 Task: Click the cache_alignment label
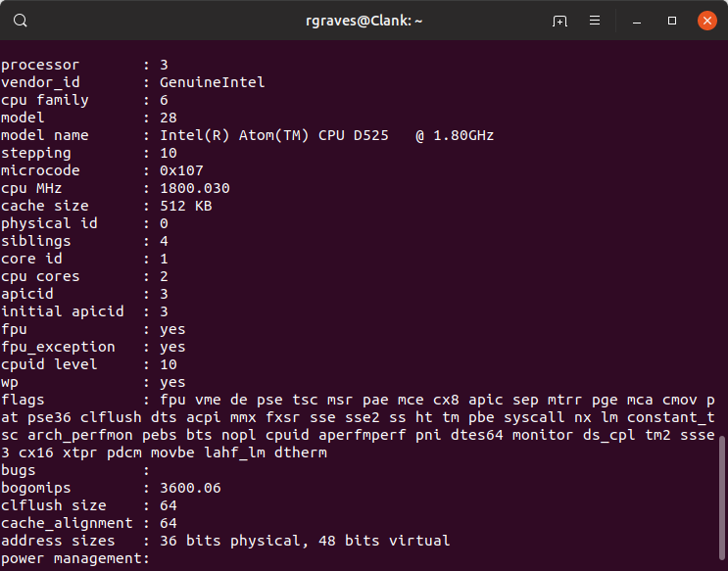coord(67,523)
